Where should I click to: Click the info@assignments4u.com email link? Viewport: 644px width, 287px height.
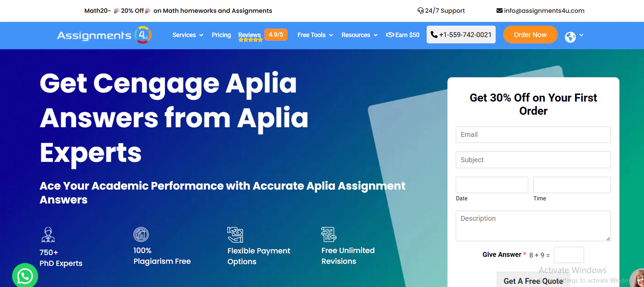(540, 11)
